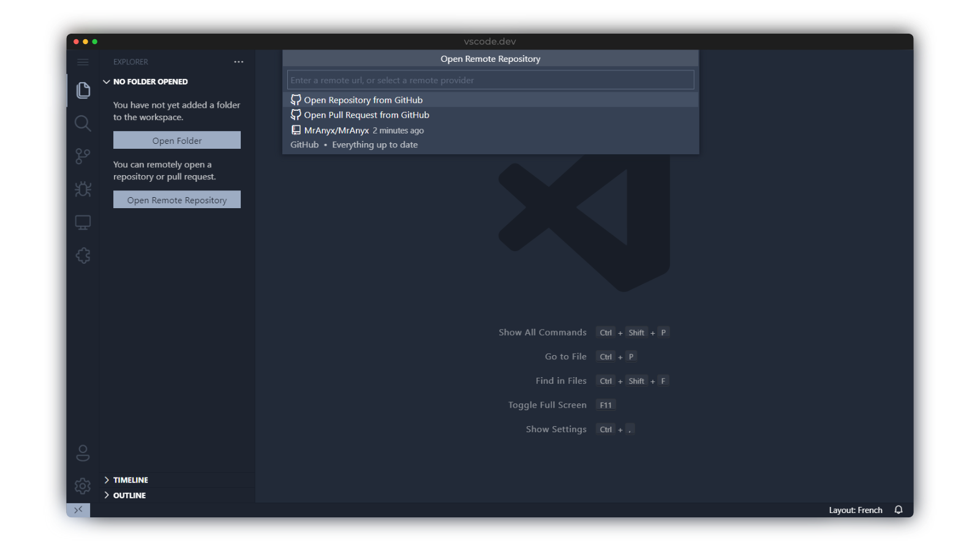Open the hamburger application menu
980x551 pixels.
point(83,62)
